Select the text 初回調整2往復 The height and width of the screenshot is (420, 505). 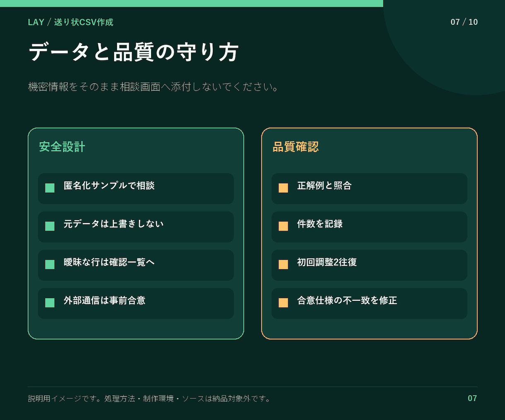click(327, 262)
